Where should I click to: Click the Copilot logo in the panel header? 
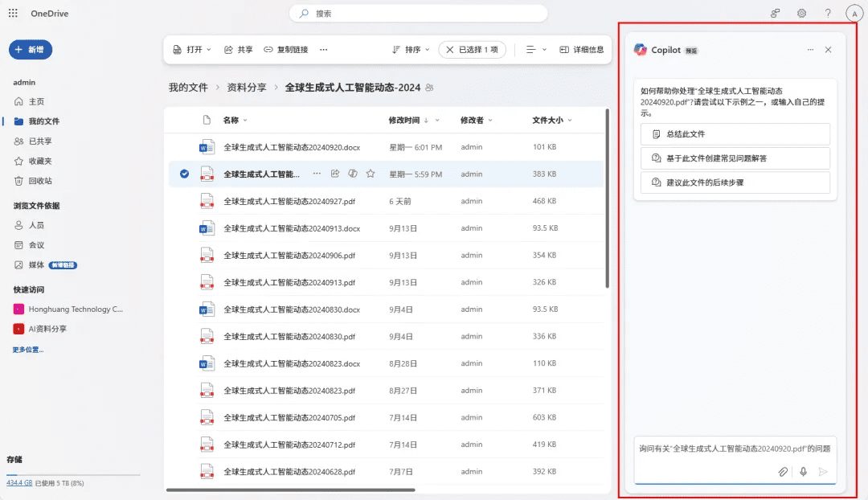[x=641, y=50]
